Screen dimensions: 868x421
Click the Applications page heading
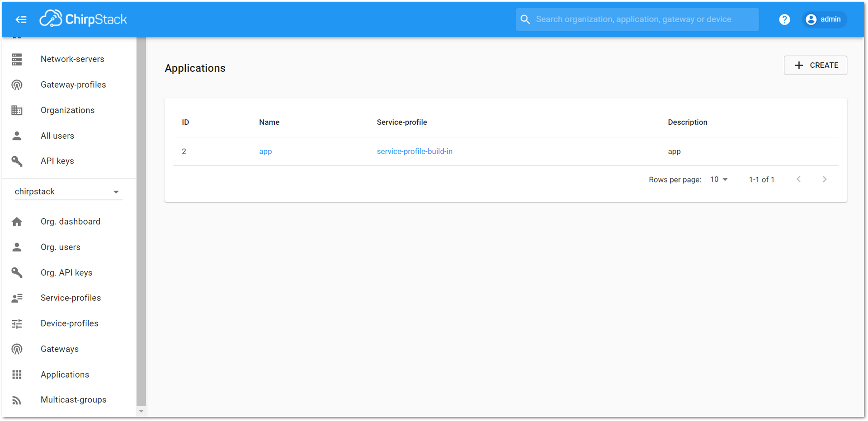click(x=195, y=68)
